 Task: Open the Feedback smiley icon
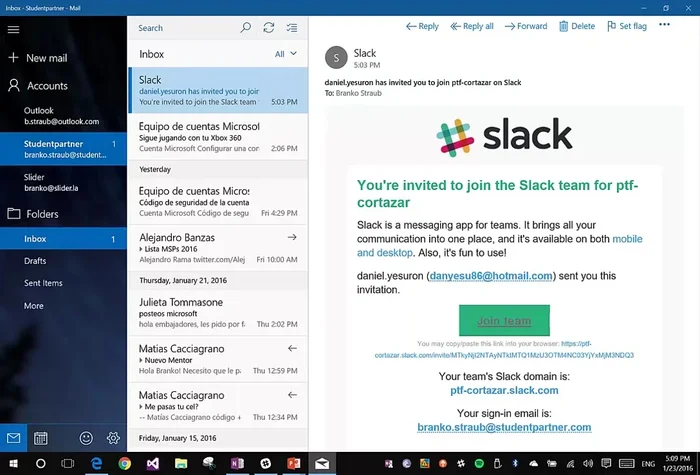click(86, 438)
